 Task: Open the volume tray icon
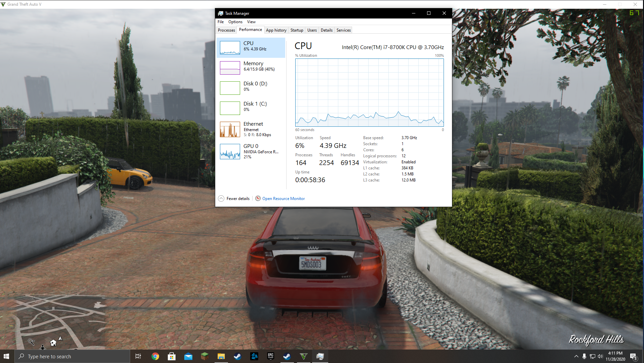(600, 356)
